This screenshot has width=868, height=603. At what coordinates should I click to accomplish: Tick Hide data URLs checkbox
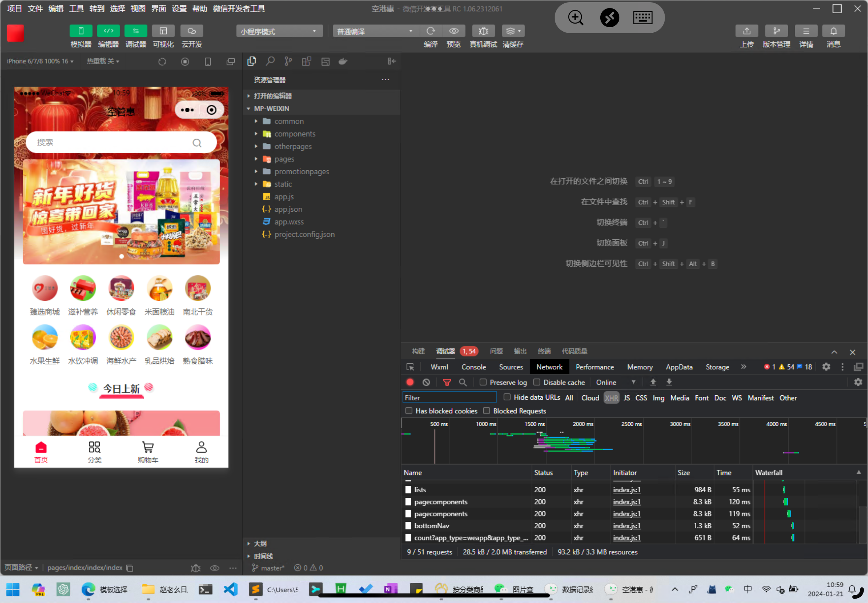[507, 397]
